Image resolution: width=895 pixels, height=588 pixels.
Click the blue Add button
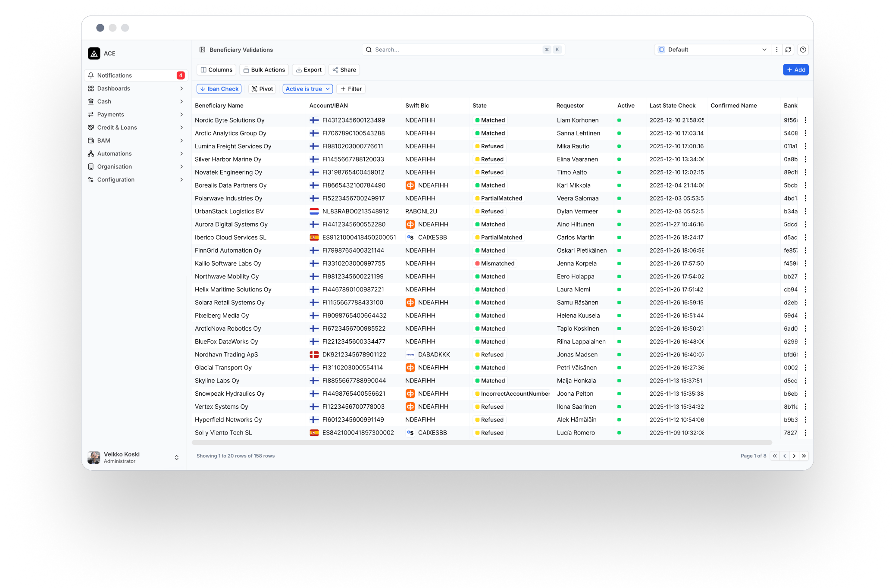coord(795,70)
